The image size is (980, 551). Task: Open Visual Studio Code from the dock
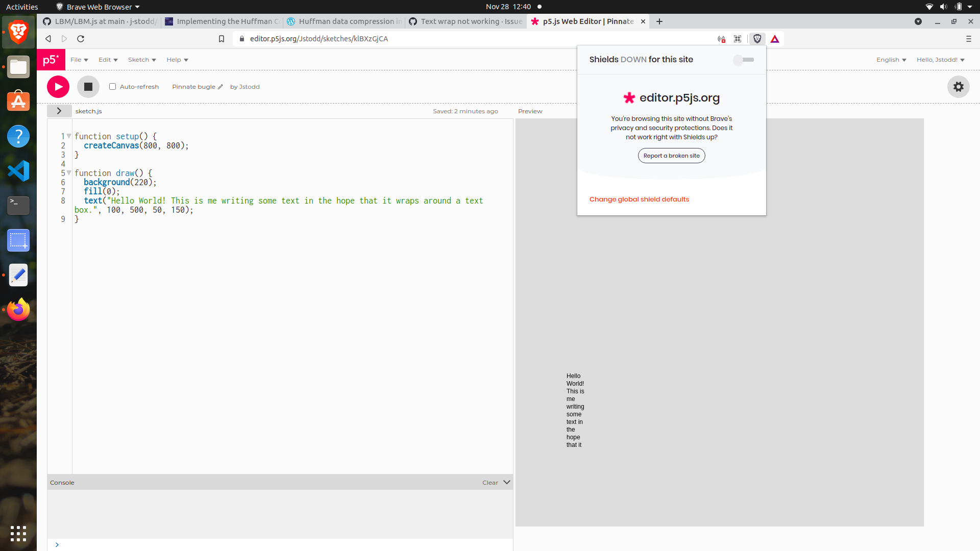(x=18, y=171)
